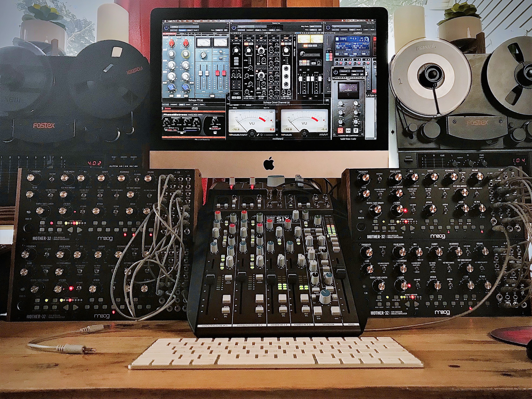Open the Record menu
532x399 pixels.
(205, 21)
